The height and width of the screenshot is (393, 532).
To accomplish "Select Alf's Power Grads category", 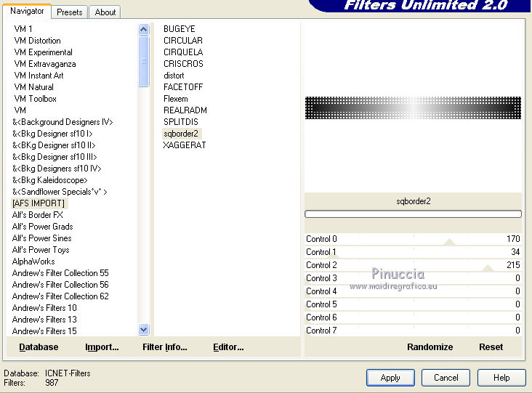I will pos(42,227).
